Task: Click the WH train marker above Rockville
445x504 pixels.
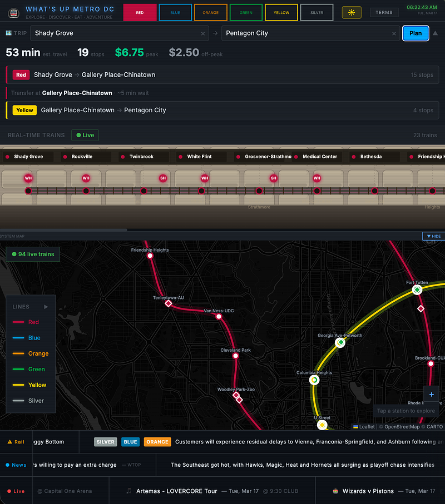Action: [x=86, y=178]
